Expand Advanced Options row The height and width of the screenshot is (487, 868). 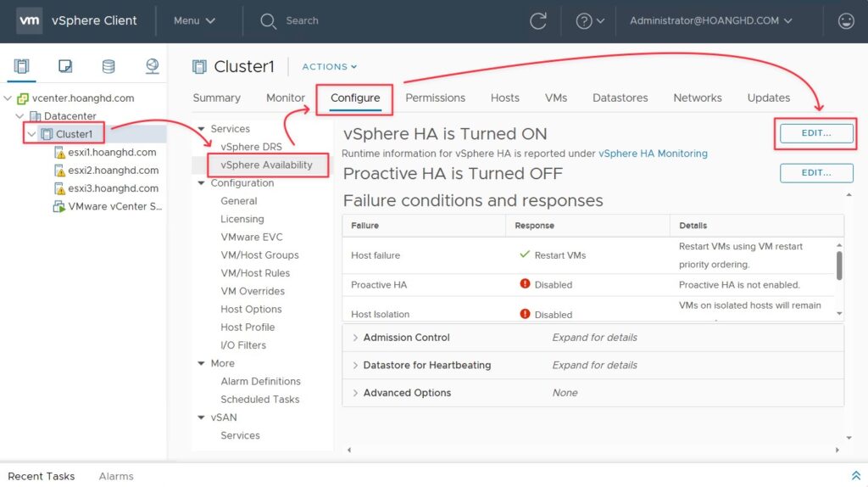pyautogui.click(x=355, y=393)
